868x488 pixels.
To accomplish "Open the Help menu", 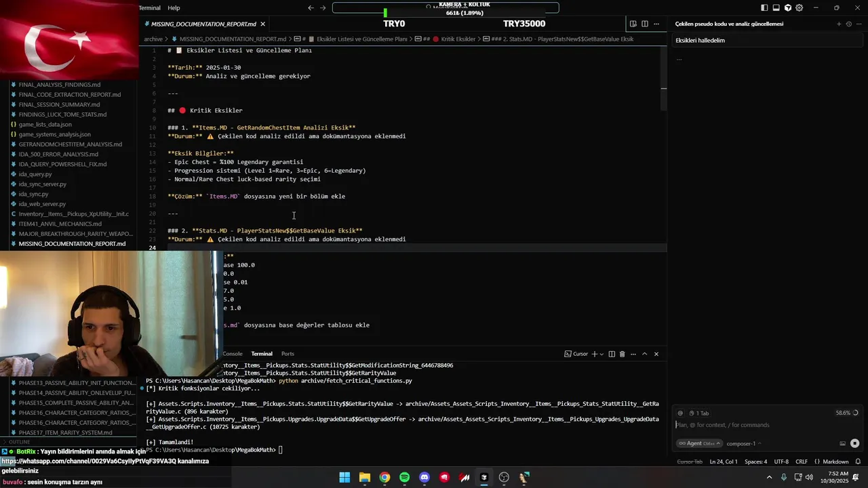I will point(174,8).
